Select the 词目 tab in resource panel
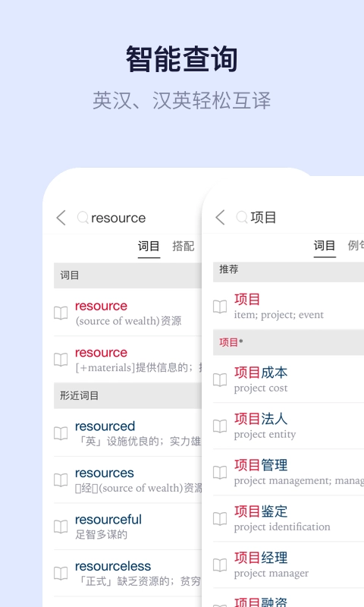The image size is (364, 607). (149, 246)
